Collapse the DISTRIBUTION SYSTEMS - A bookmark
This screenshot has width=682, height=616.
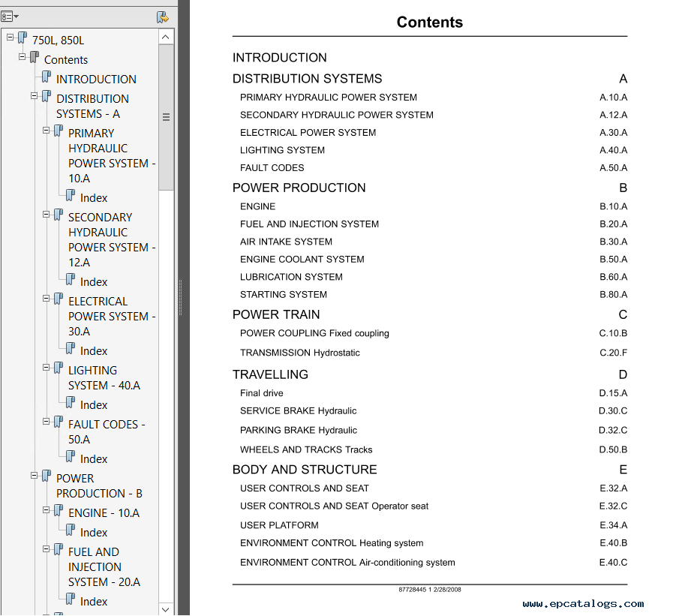click(34, 96)
